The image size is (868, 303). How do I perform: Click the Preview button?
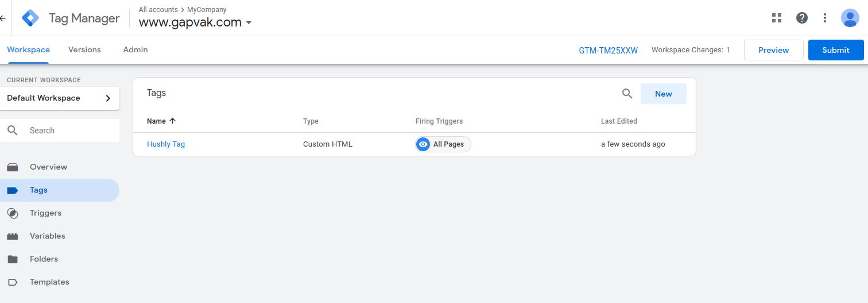[773, 50]
